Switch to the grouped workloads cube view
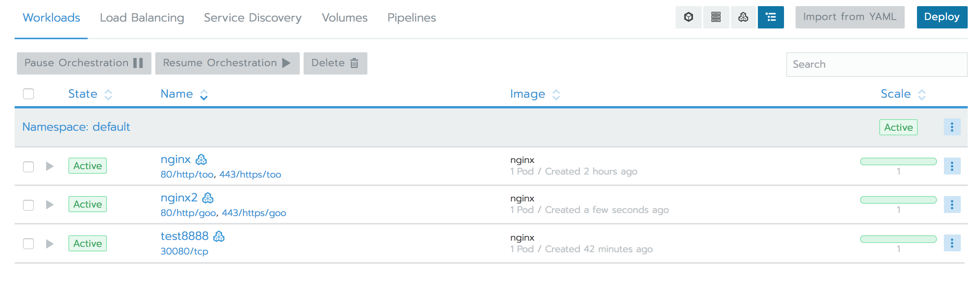The height and width of the screenshot is (286, 980). (743, 17)
